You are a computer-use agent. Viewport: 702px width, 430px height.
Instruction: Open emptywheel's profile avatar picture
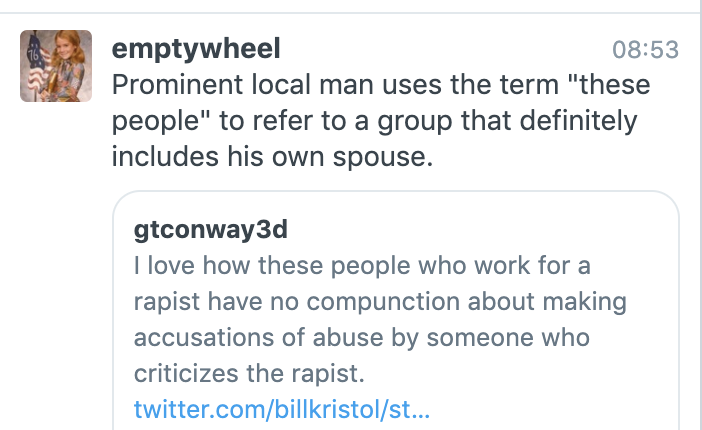tap(56, 66)
